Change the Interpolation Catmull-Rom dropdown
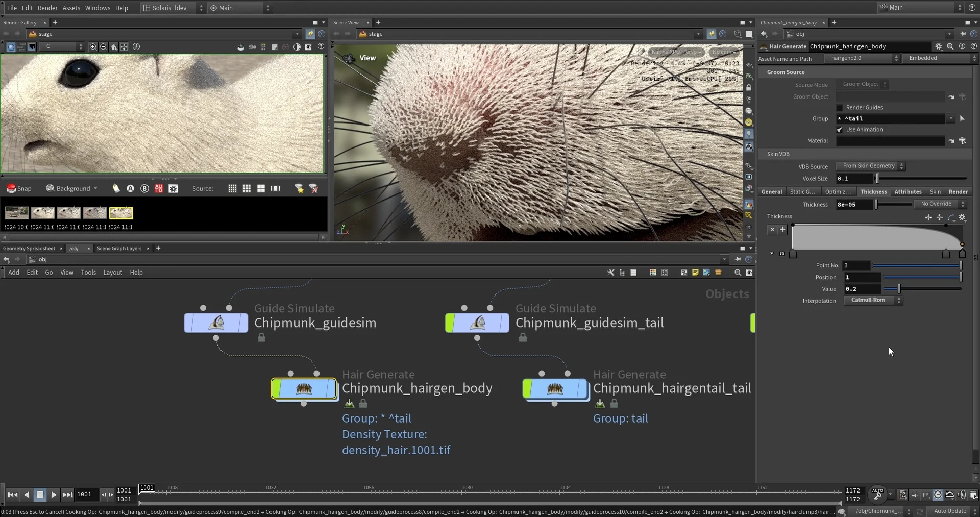This screenshot has width=980, height=517. click(x=873, y=300)
